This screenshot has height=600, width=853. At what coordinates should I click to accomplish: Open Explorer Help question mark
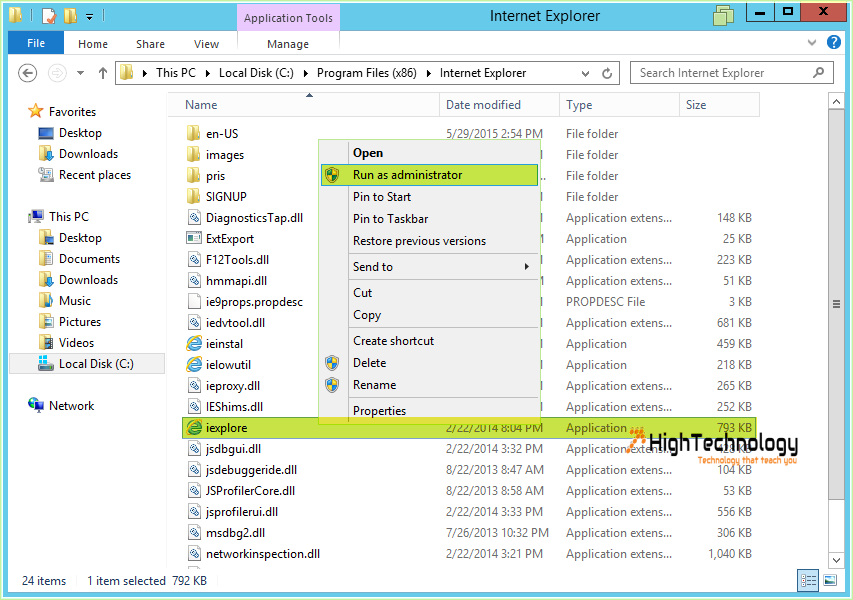pos(833,42)
